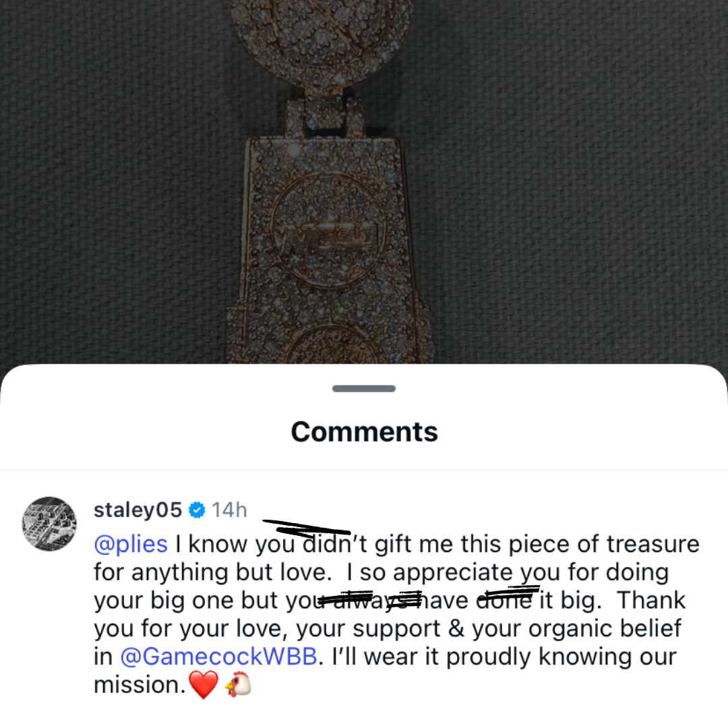Image resolution: width=728 pixels, height=728 pixels.
Task: Tap the staley05 username
Action: 138,510
